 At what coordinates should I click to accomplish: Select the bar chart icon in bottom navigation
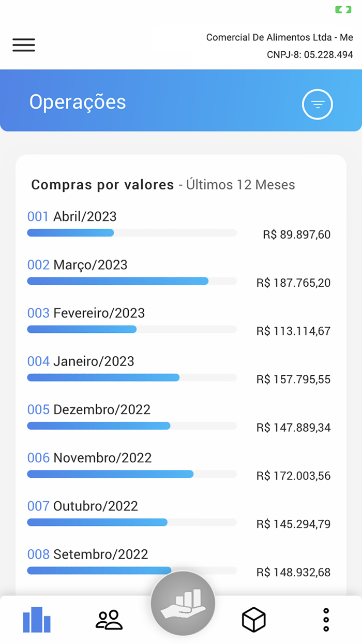36,619
